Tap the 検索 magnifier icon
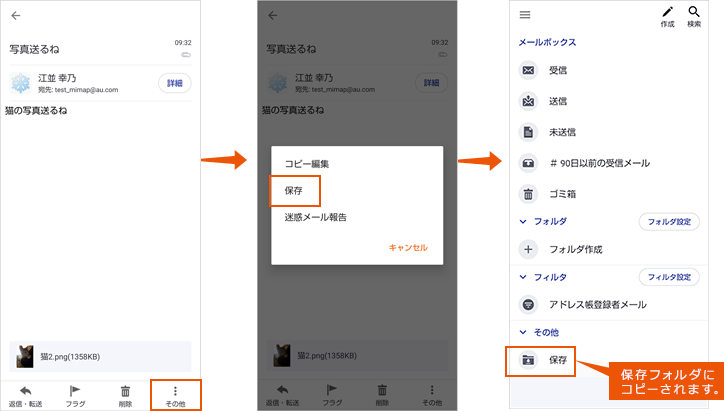Viewport: 725px width, 411px height. [x=694, y=15]
